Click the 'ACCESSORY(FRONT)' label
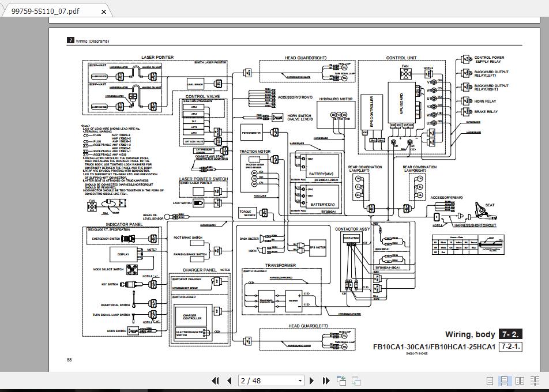 [295, 97]
